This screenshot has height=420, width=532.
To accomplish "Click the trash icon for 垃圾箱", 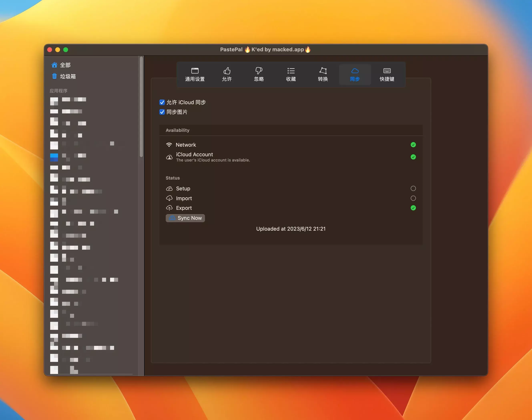I will click(x=54, y=76).
